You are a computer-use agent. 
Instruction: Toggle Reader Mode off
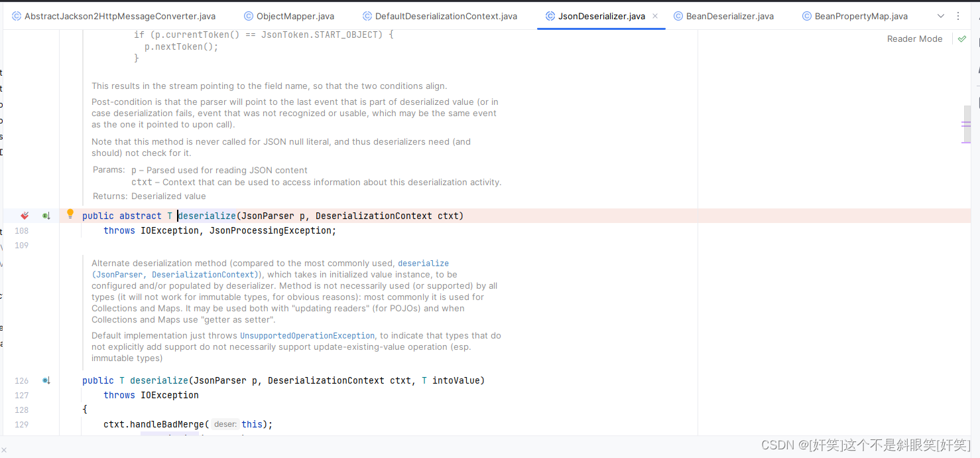tap(914, 38)
